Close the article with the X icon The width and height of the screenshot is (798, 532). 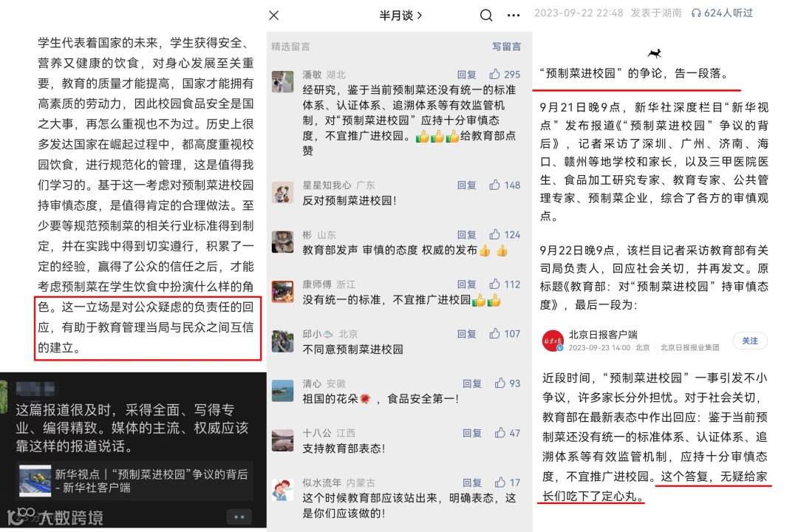point(274,16)
